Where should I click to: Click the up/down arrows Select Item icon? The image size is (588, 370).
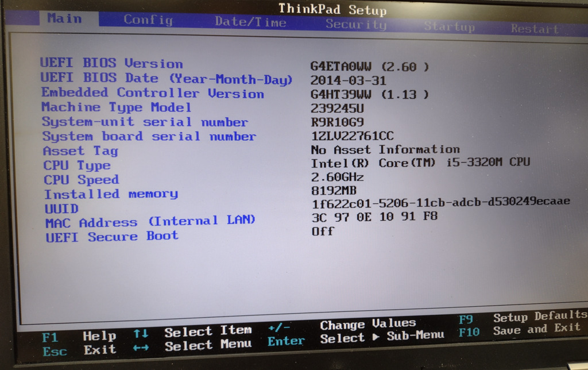click(141, 333)
